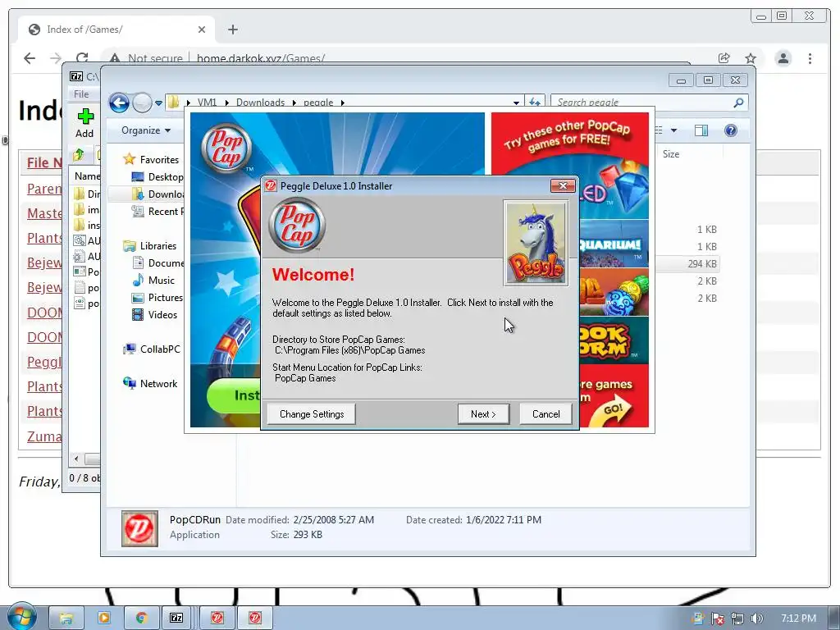Image resolution: width=840 pixels, height=630 pixels.
Task: Click the Not secure warning icon
Action: point(114,58)
